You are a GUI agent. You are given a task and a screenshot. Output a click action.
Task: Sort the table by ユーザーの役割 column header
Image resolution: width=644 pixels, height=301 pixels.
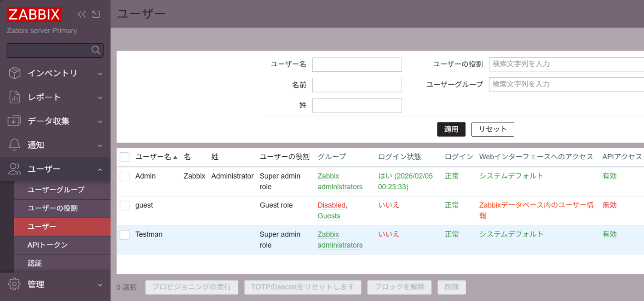[x=285, y=157]
